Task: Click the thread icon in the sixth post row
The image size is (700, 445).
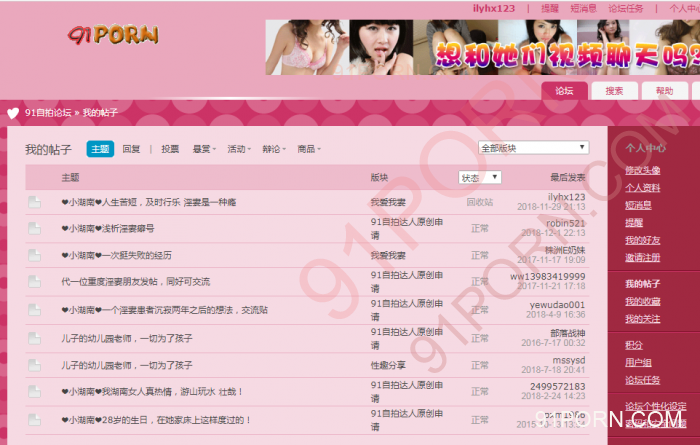Action: (35, 338)
